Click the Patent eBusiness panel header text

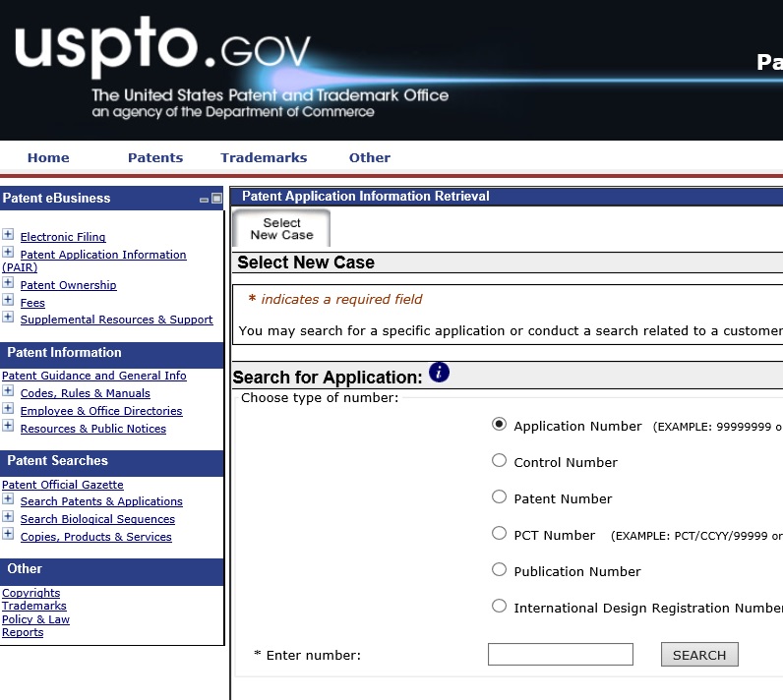[x=56, y=198]
